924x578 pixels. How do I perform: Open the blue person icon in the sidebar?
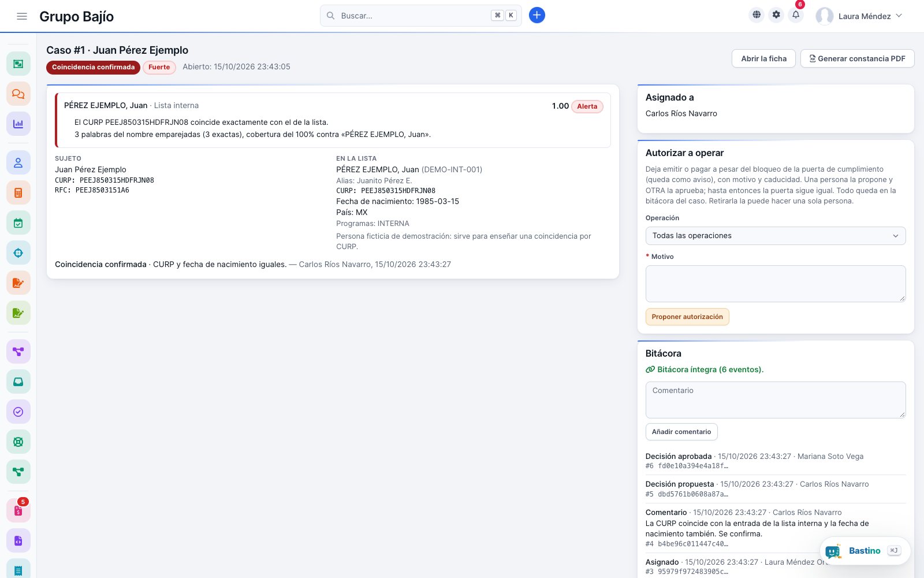point(18,163)
